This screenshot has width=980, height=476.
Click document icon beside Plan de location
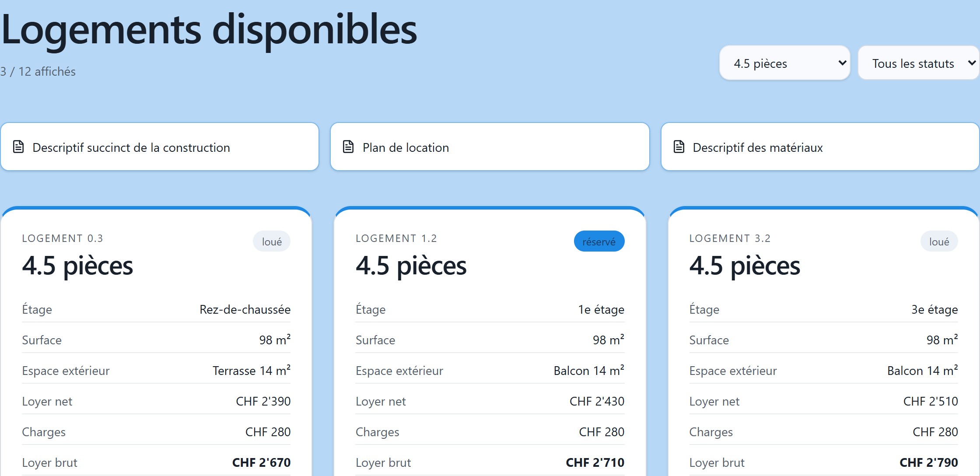[348, 147]
